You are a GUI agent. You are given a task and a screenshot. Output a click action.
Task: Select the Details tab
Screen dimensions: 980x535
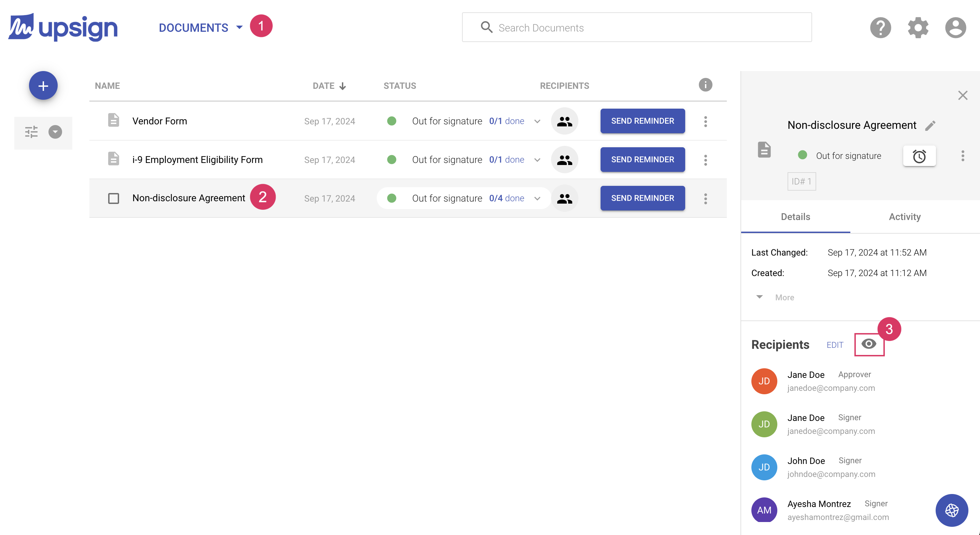(795, 217)
